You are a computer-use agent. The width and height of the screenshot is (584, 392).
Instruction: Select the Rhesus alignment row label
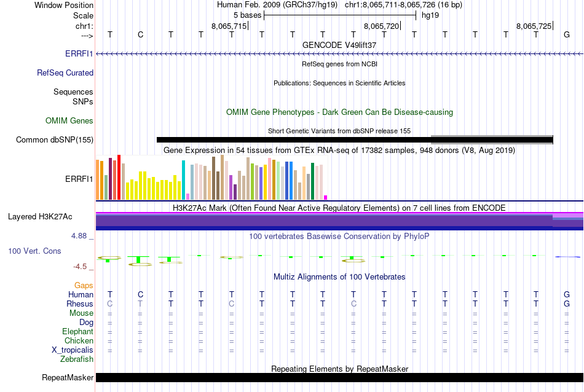click(80, 304)
